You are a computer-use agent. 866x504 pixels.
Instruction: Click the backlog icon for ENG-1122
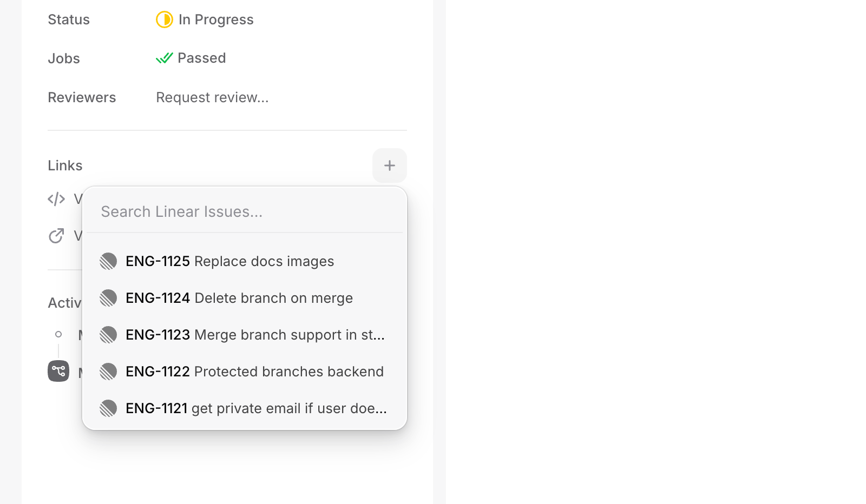108,372
